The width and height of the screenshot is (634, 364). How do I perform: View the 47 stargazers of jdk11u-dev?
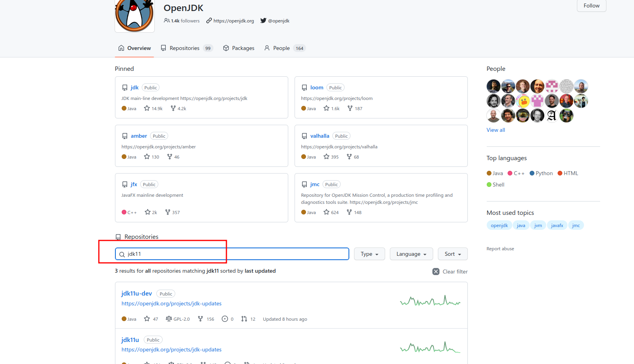point(151,319)
